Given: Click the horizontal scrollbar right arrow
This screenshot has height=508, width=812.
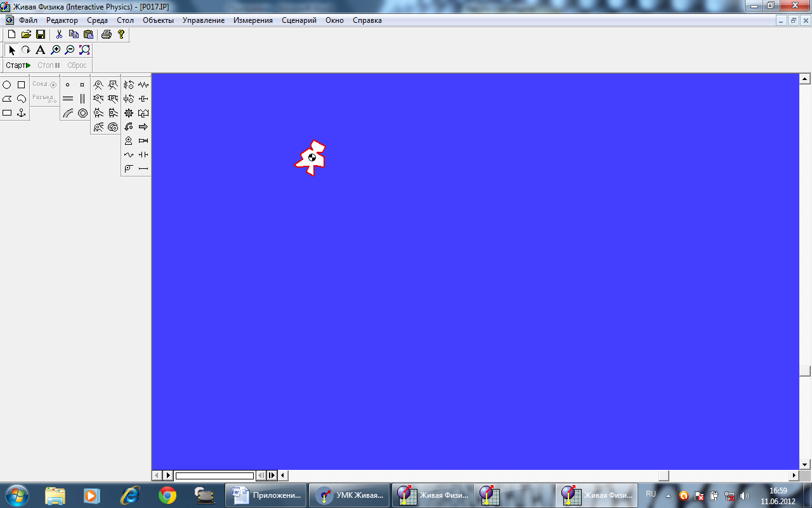Looking at the screenshot, I should (x=794, y=475).
